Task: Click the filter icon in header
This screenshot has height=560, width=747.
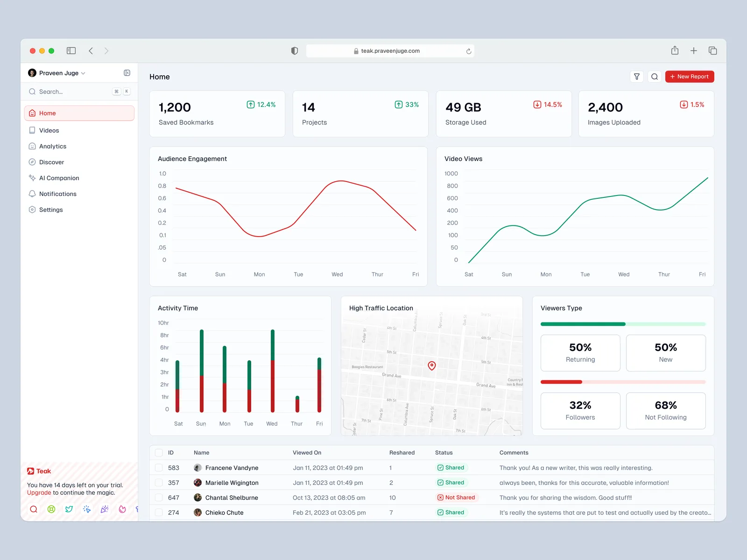Action: click(x=636, y=77)
